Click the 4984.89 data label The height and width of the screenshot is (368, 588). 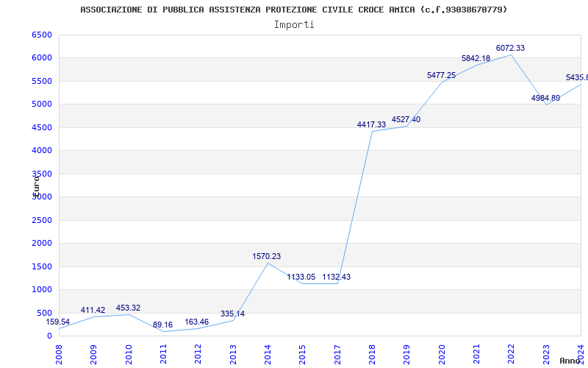click(545, 99)
